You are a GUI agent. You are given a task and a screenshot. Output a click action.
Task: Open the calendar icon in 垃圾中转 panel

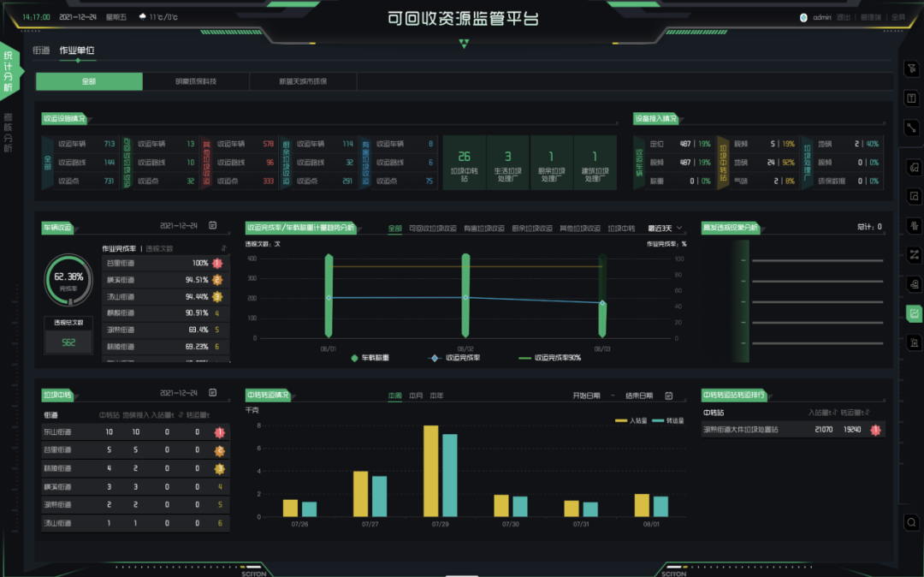[213, 393]
